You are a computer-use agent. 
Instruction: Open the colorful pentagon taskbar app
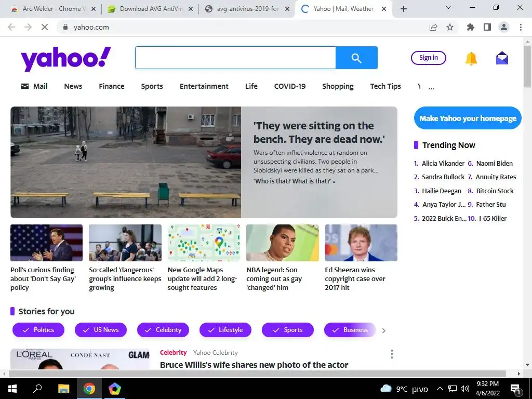115,389
